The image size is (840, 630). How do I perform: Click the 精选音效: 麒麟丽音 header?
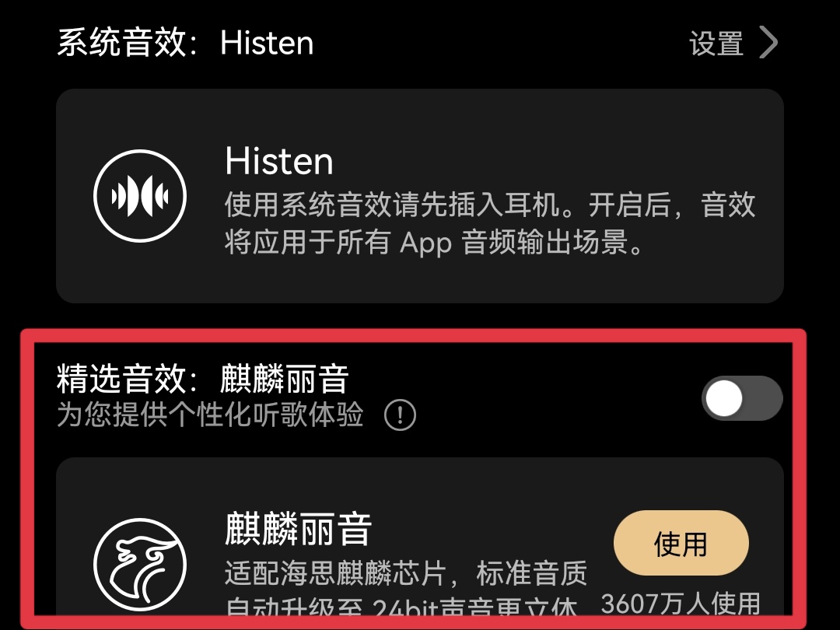[x=203, y=379]
